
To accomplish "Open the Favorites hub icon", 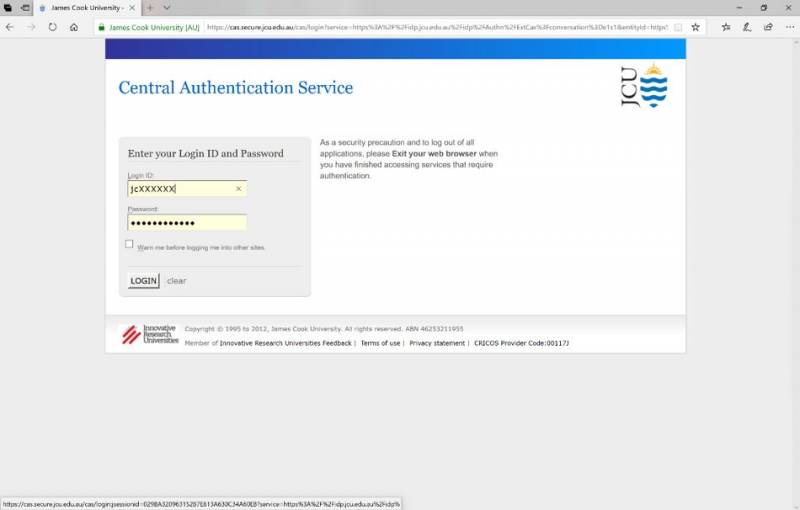I will [727, 27].
